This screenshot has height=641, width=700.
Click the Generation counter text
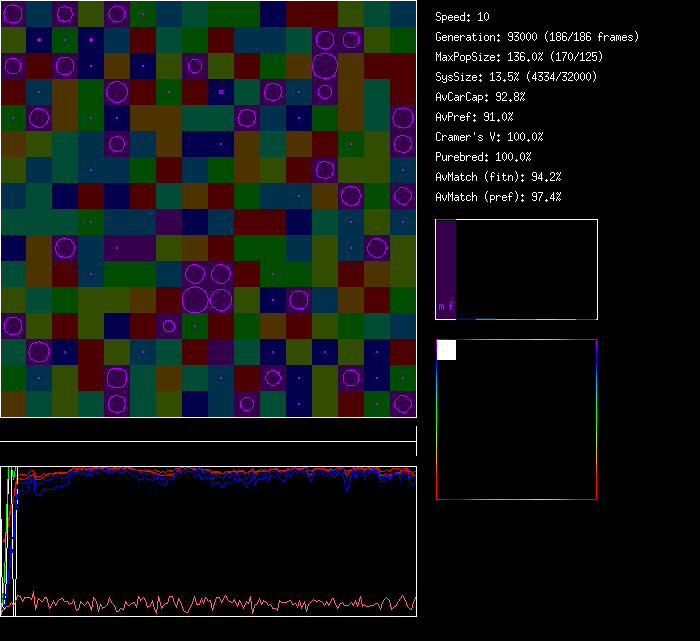(537, 37)
